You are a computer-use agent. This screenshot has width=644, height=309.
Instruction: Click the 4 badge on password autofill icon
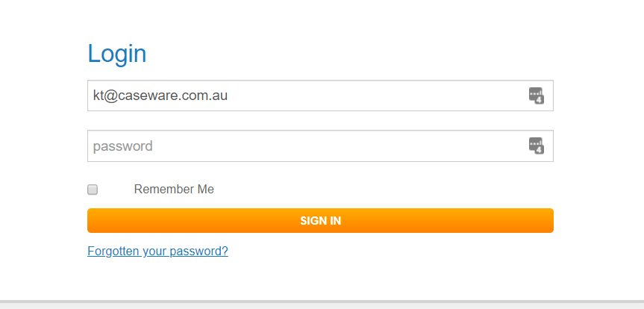click(540, 150)
